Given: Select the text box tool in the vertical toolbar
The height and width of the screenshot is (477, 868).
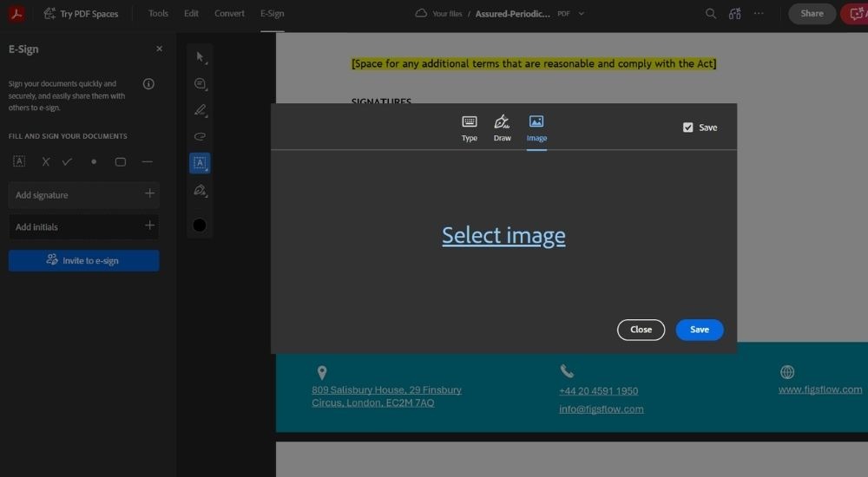Looking at the screenshot, I should point(200,163).
